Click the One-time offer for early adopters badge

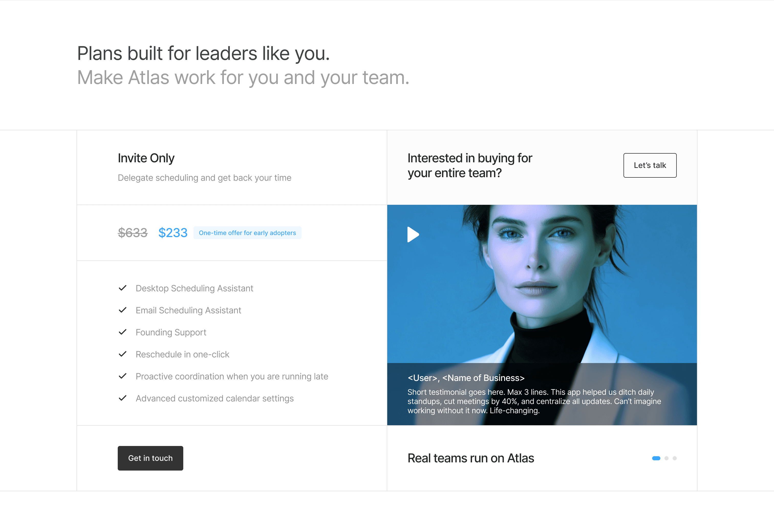[247, 233]
